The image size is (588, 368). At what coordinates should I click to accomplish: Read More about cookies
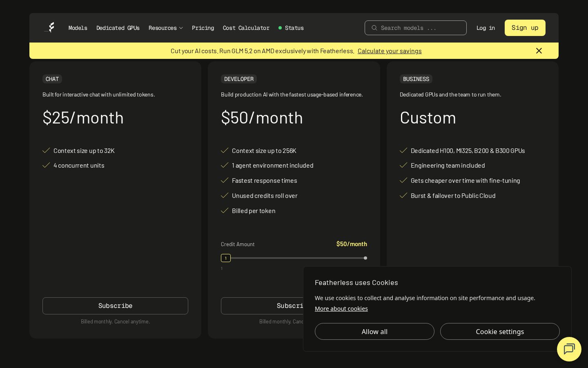pos(341,309)
